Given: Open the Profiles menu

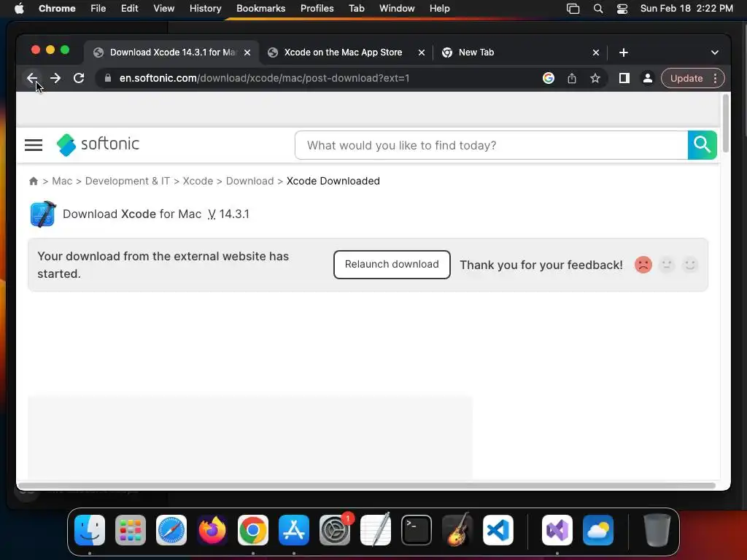Looking at the screenshot, I should pos(317,9).
